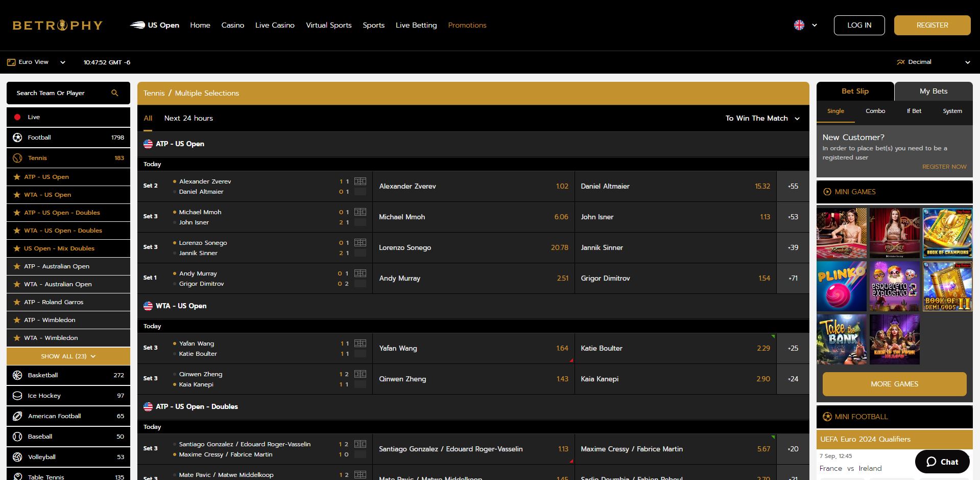Select the Combo bet type tab
Image resolution: width=980 pixels, height=480 pixels.
pos(875,111)
